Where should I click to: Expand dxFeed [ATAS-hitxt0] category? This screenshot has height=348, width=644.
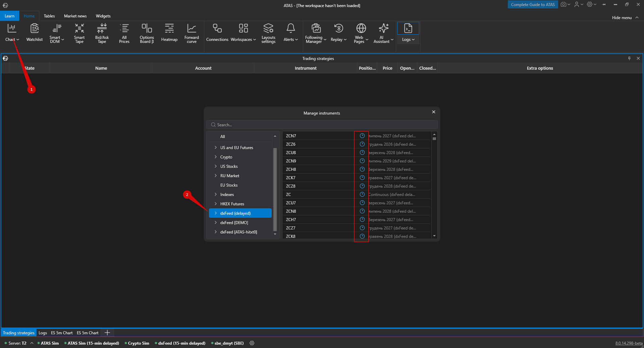point(216,232)
